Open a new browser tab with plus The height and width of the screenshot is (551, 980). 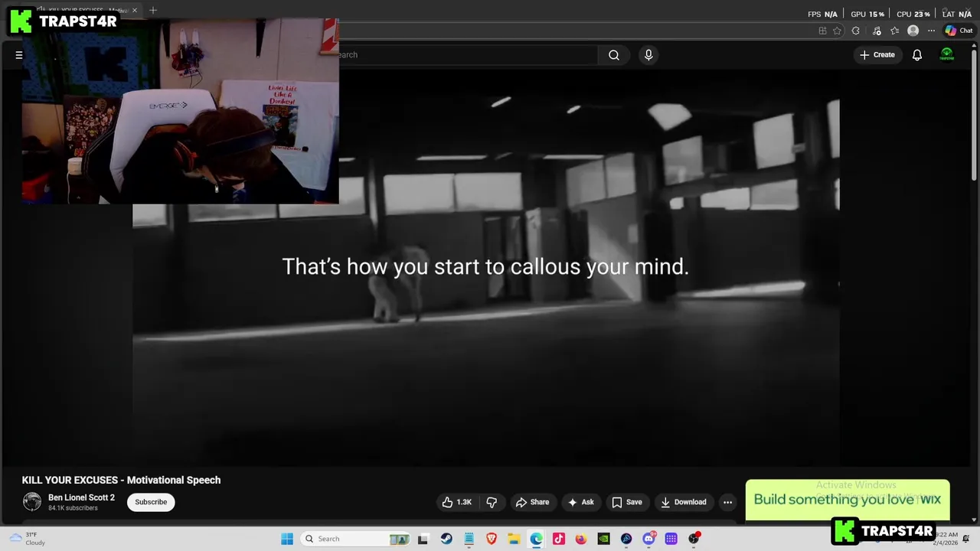[153, 10]
